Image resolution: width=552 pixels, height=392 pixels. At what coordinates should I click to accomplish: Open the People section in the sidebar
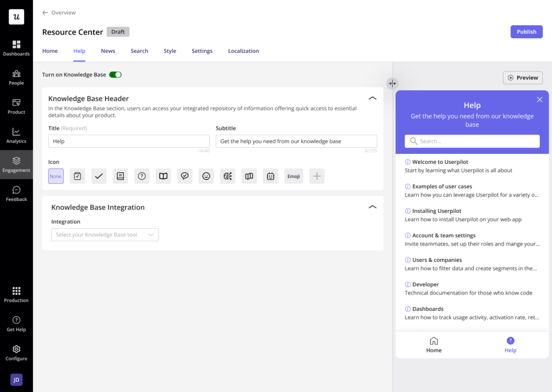[16, 78]
